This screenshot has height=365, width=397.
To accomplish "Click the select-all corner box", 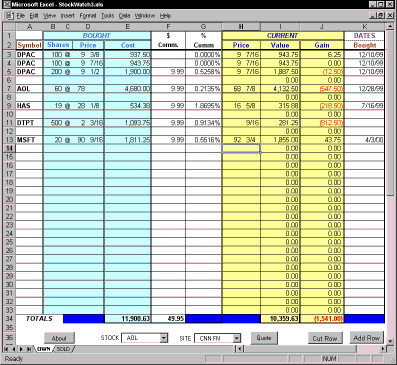I will [x=9, y=27].
